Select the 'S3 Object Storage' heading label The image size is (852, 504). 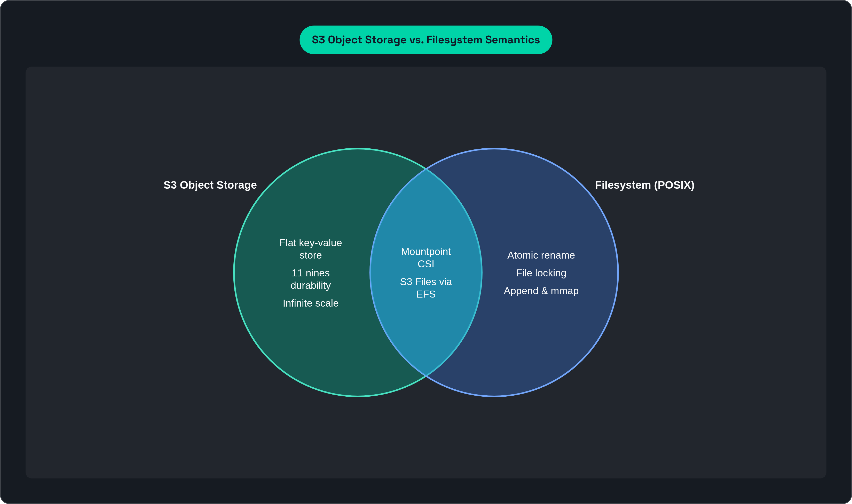point(210,185)
